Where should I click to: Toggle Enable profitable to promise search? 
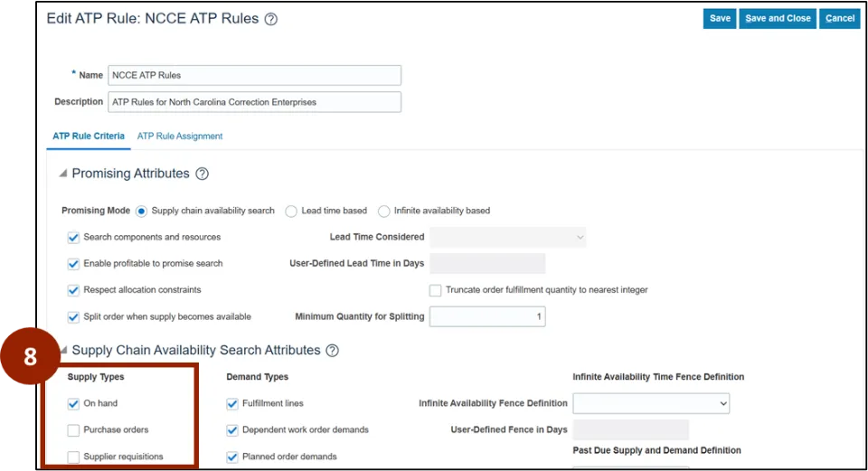tap(74, 264)
